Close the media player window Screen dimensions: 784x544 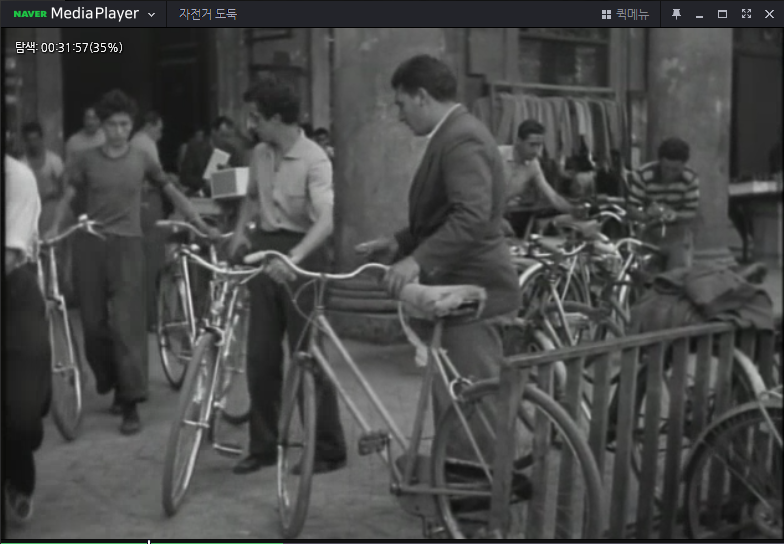770,14
